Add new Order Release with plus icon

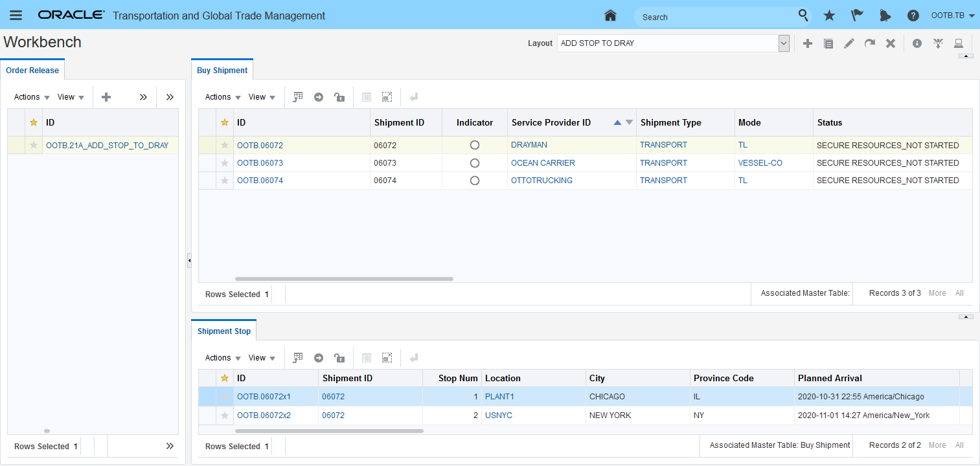click(107, 97)
